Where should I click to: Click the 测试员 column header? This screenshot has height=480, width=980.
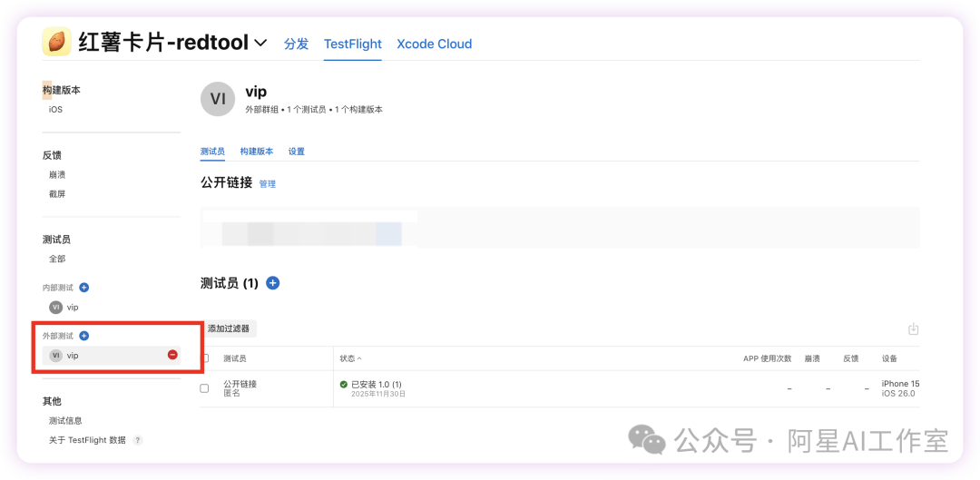(x=235, y=358)
